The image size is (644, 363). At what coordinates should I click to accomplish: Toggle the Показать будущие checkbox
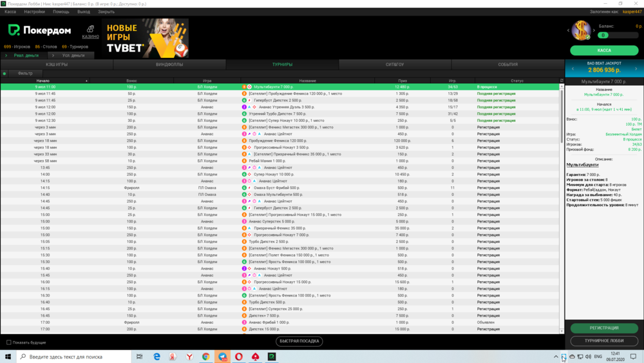pos(8,342)
